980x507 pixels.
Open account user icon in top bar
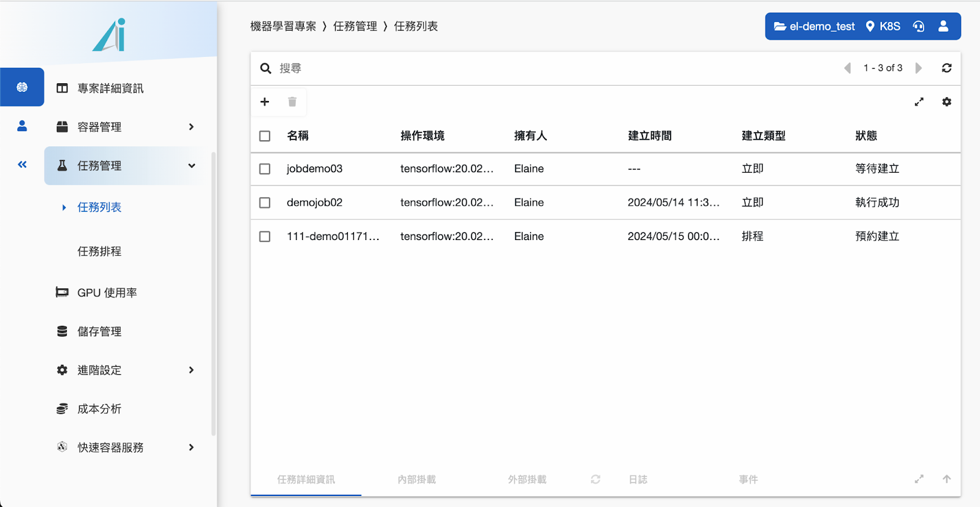pyautogui.click(x=943, y=26)
